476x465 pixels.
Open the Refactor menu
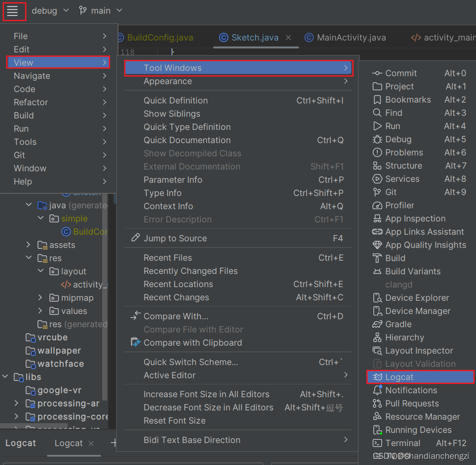[58, 102]
